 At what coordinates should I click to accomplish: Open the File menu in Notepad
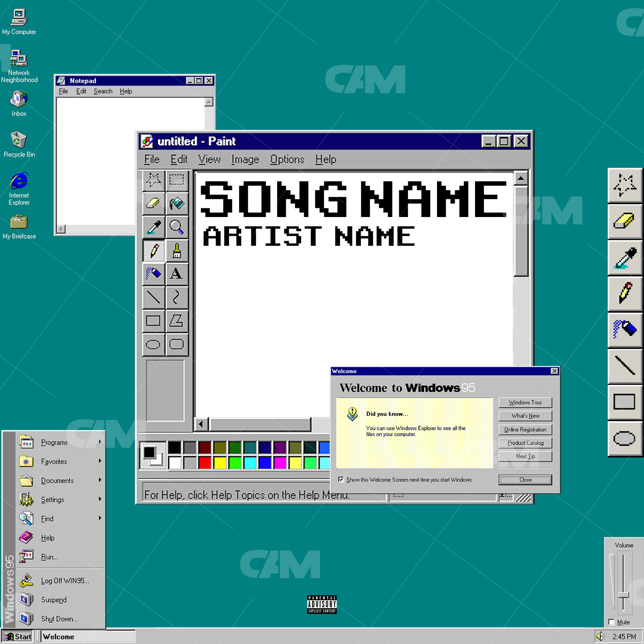click(x=63, y=91)
